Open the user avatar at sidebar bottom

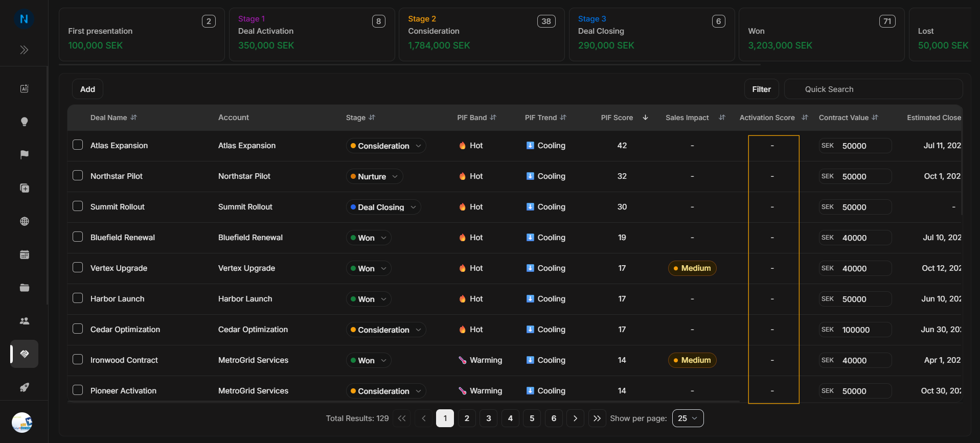click(22, 423)
